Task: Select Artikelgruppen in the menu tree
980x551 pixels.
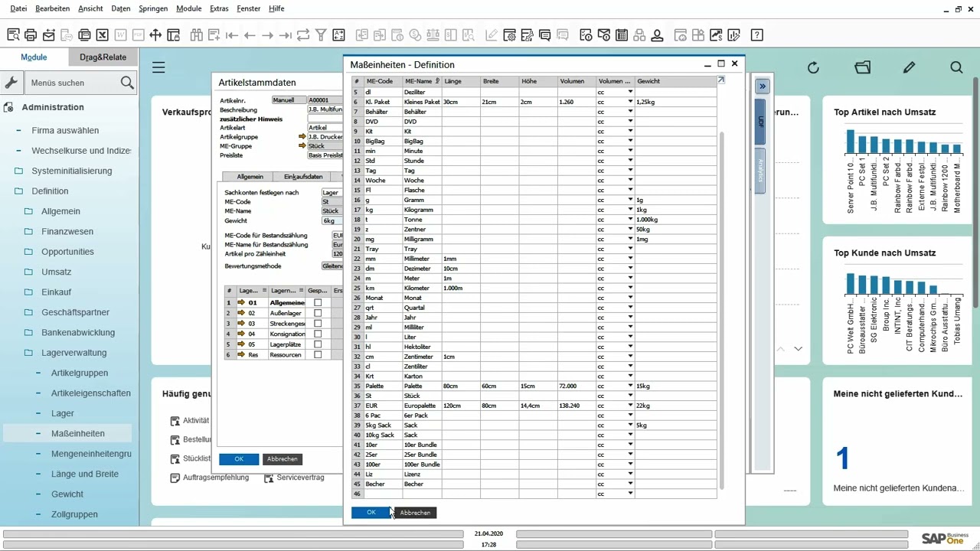Action: coord(80,373)
